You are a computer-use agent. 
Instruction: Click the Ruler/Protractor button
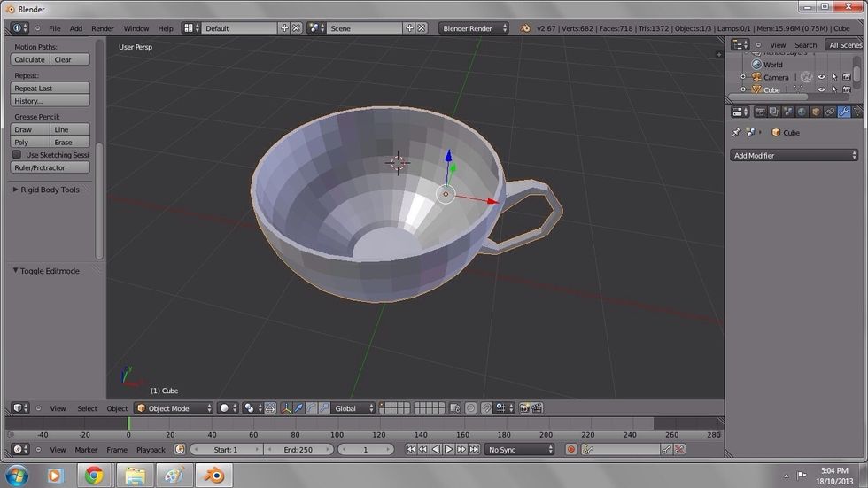click(x=50, y=167)
